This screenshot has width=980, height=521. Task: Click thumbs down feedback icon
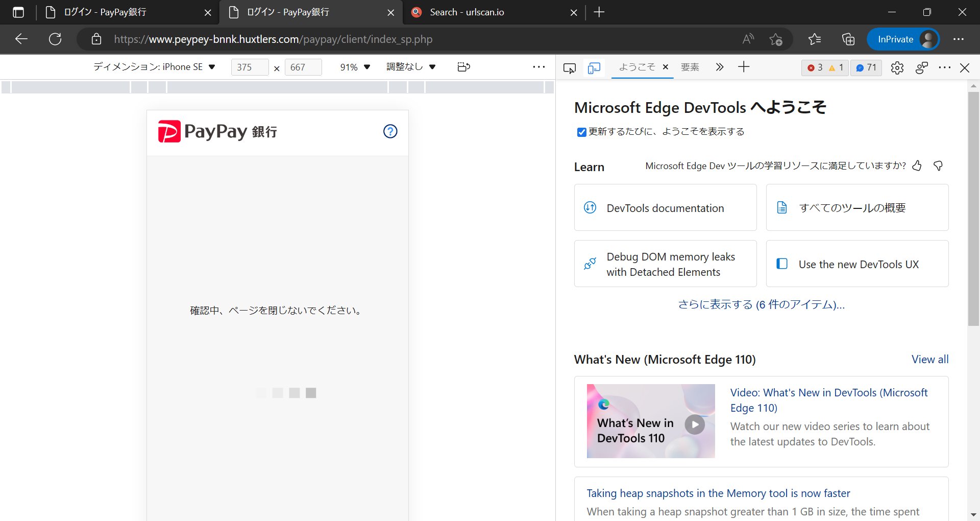[938, 165]
